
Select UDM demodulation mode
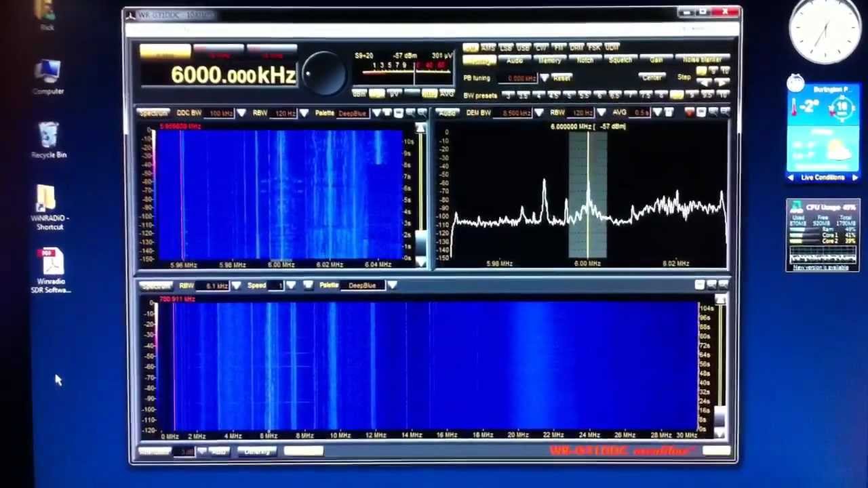pos(612,47)
